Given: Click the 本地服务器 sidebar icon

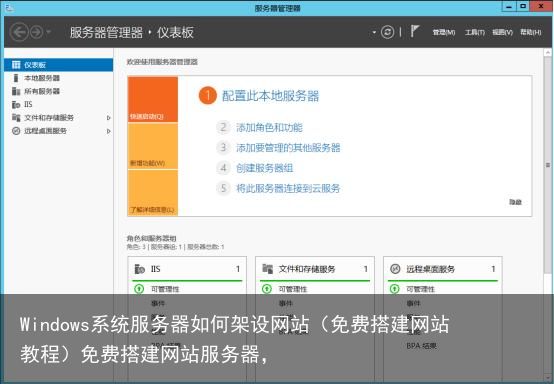Looking at the screenshot, I should click(x=16, y=78).
